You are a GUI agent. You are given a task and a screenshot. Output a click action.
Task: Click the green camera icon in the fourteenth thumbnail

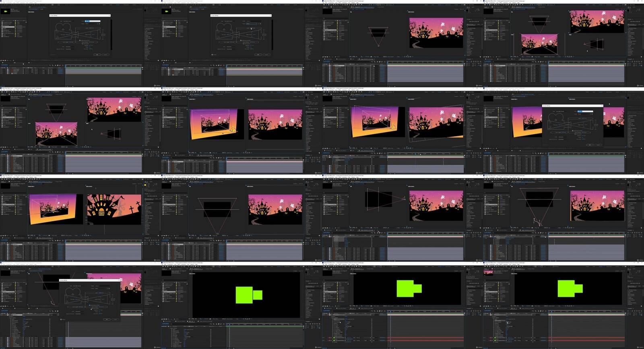[249, 295]
